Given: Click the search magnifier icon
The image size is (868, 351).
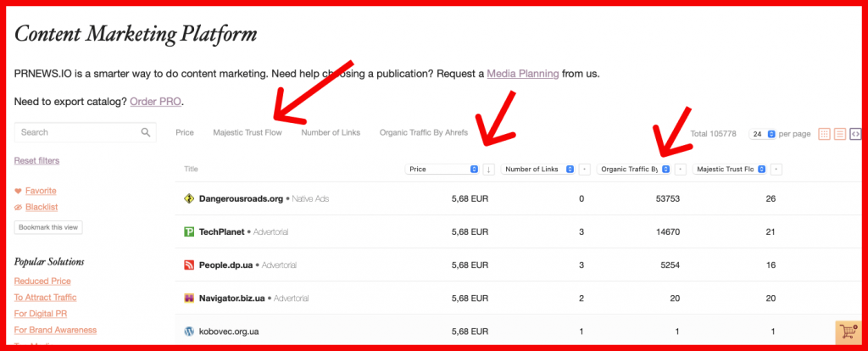Looking at the screenshot, I should pyautogui.click(x=146, y=132).
